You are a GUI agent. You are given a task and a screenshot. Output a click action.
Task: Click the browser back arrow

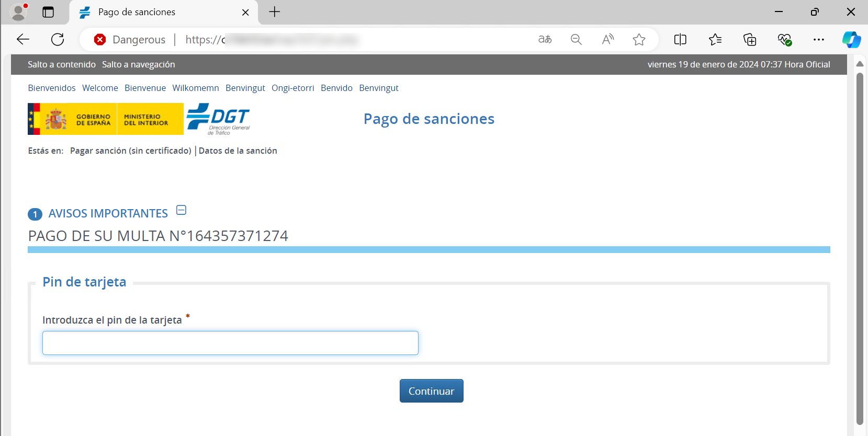23,40
